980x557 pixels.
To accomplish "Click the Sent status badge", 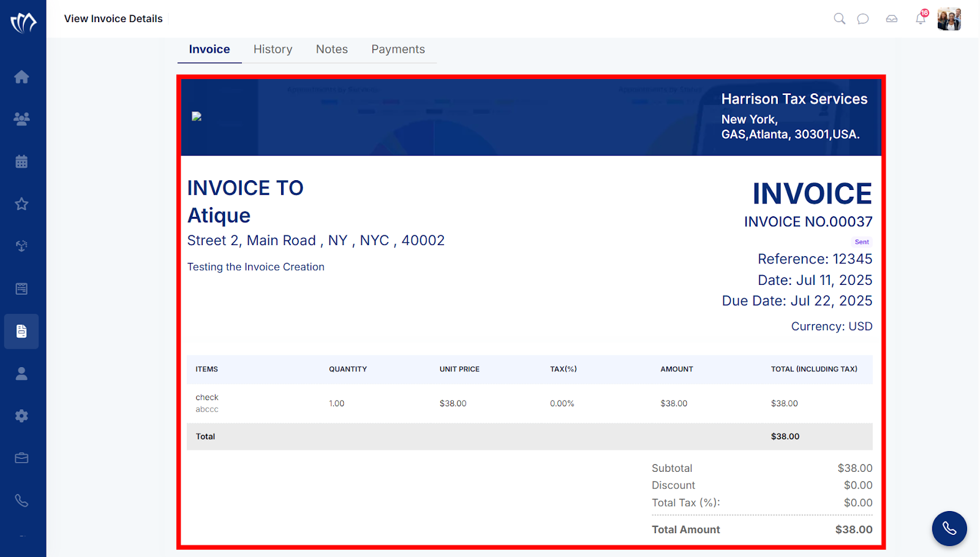I will coord(862,242).
